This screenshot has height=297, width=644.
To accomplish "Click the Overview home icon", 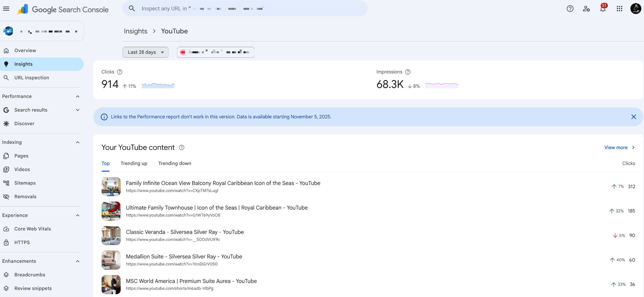I will click(x=6, y=51).
